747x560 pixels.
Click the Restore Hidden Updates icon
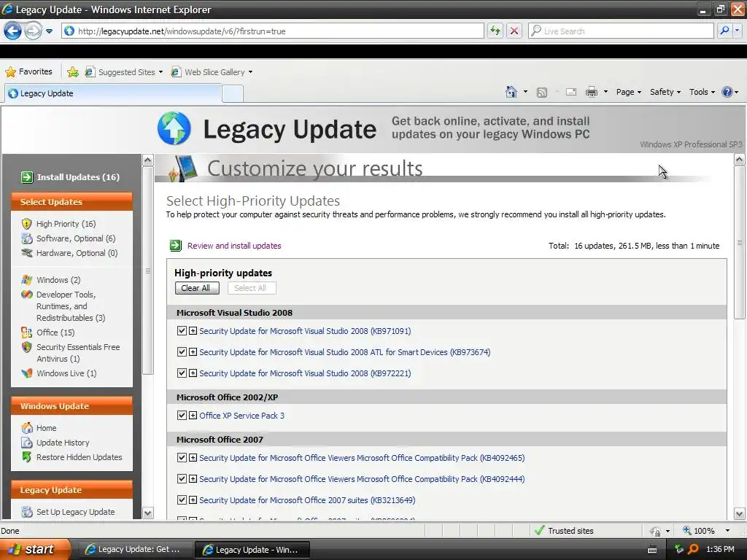[x=27, y=456]
